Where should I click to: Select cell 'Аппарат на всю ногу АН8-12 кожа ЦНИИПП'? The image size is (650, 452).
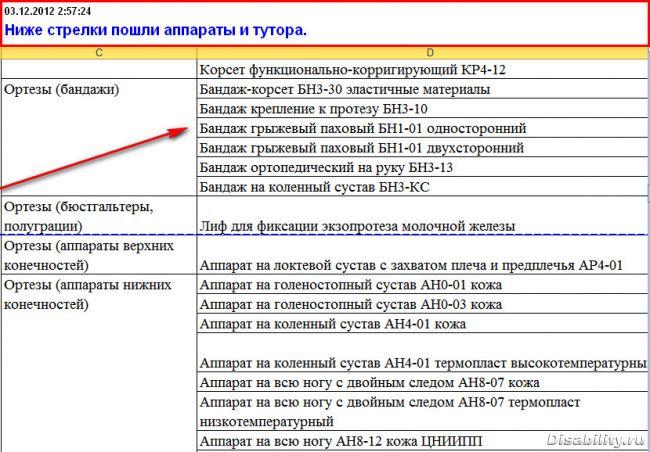423,440
